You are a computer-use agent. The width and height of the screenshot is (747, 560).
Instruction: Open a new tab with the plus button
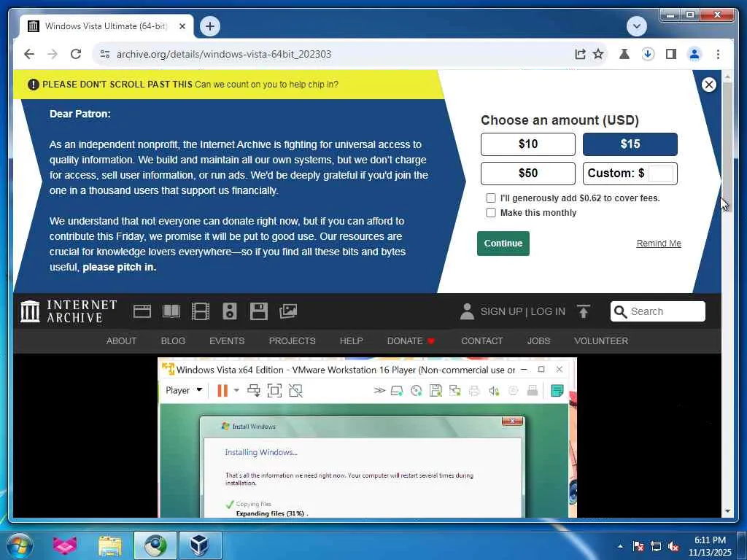[x=210, y=26]
